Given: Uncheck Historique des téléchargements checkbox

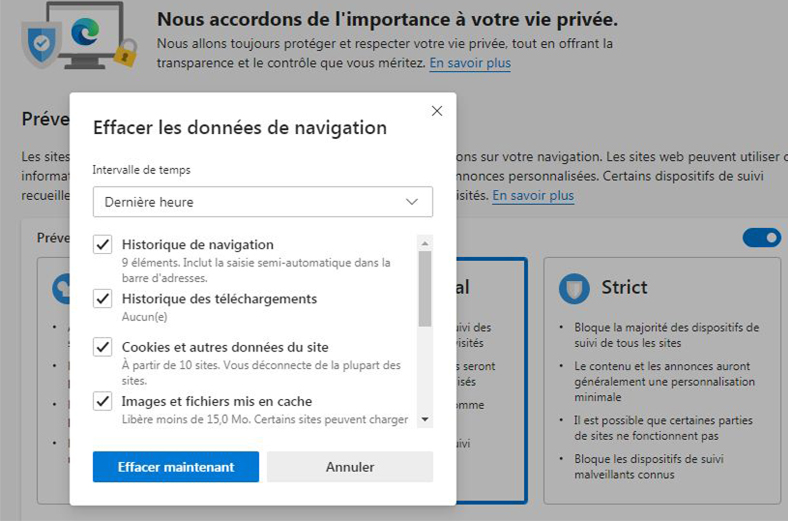Looking at the screenshot, I should (103, 299).
